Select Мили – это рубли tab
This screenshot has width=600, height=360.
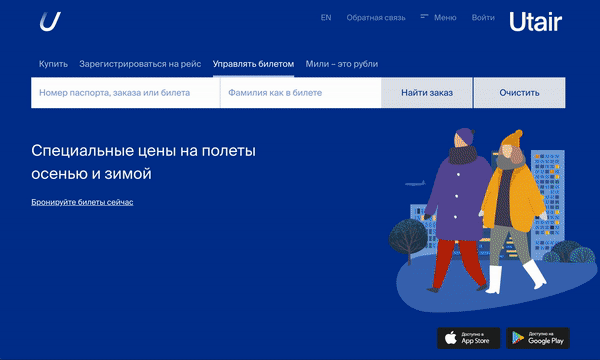(342, 64)
